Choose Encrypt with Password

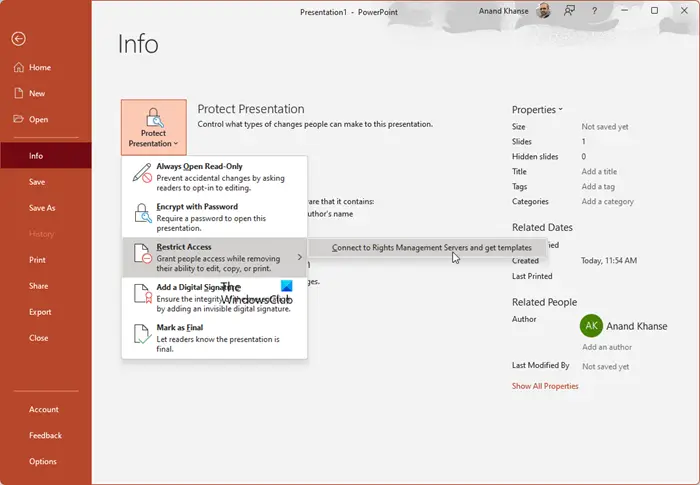(214, 217)
